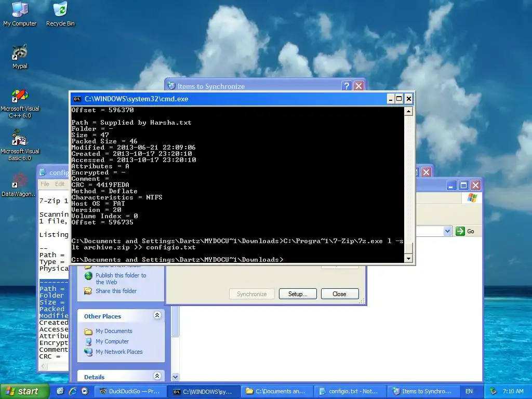Collapse the Other Places panel

157,315
